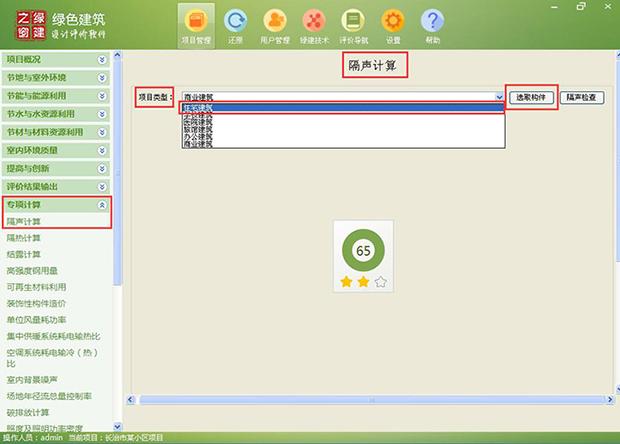Open 项目管理 in the top toolbar

(x=196, y=26)
